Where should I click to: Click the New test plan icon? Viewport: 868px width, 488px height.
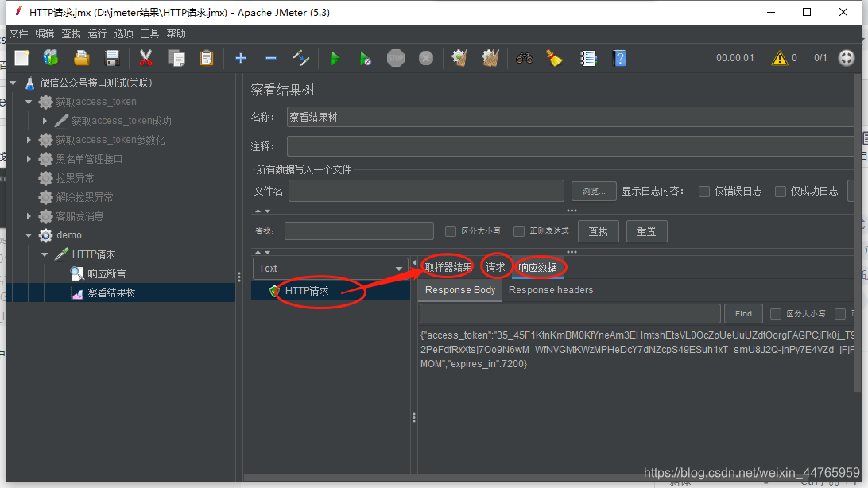pyautogui.click(x=22, y=58)
